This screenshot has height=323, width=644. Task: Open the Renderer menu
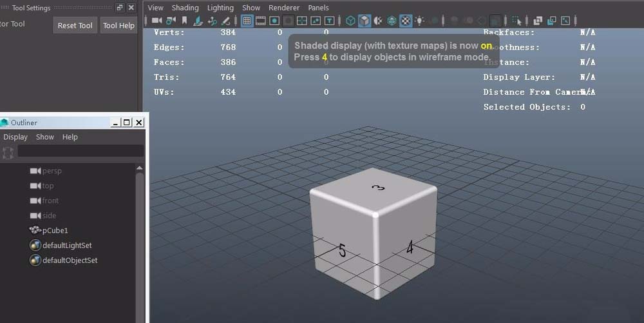[284, 8]
